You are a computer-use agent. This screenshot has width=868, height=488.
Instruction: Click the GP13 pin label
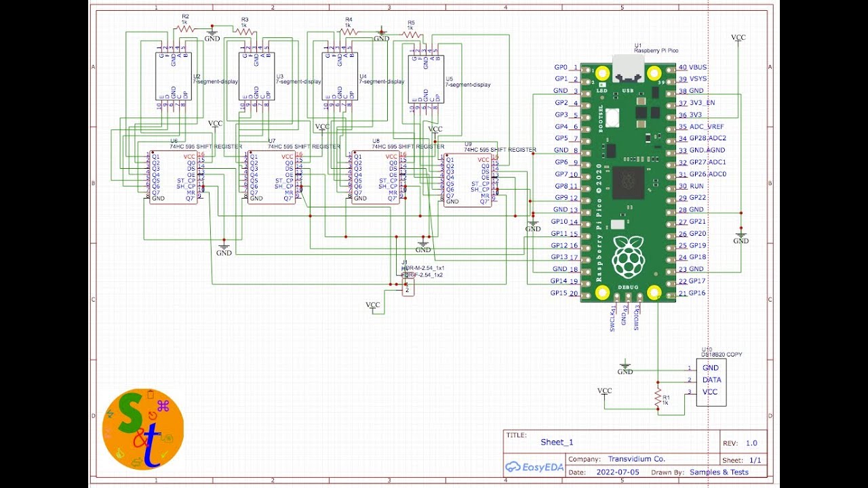[x=559, y=257]
